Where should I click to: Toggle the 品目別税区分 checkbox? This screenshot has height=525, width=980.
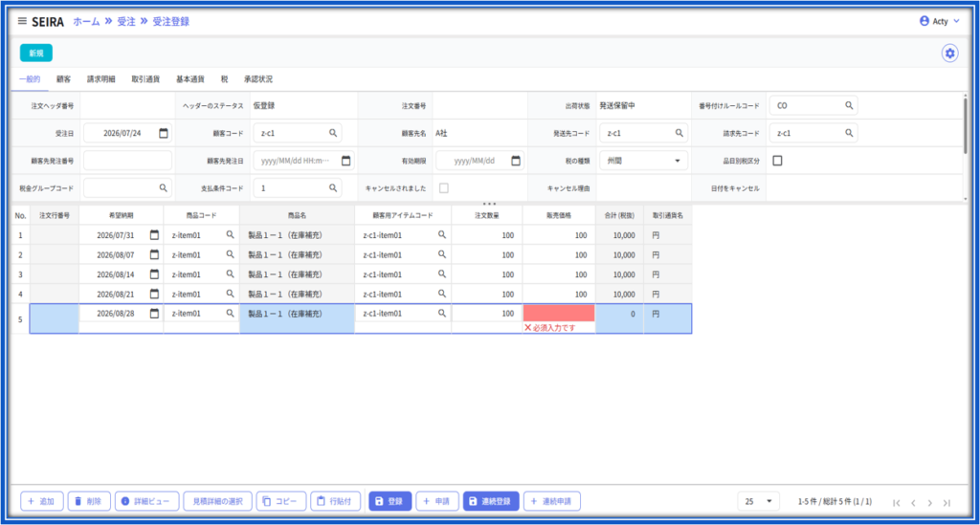click(777, 161)
